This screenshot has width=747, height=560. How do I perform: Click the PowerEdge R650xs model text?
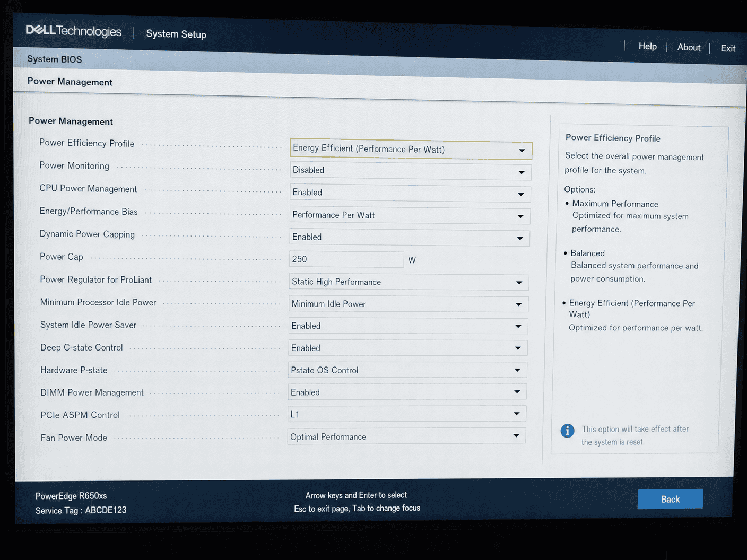coord(71,496)
